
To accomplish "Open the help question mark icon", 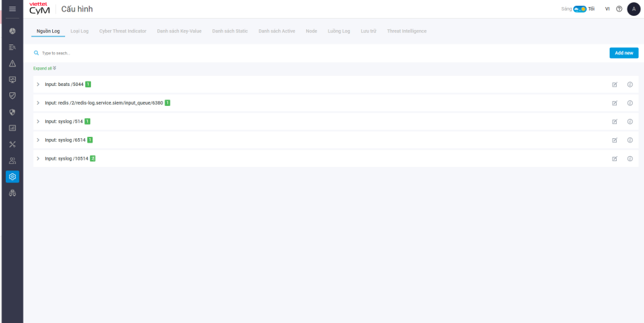I will (619, 9).
